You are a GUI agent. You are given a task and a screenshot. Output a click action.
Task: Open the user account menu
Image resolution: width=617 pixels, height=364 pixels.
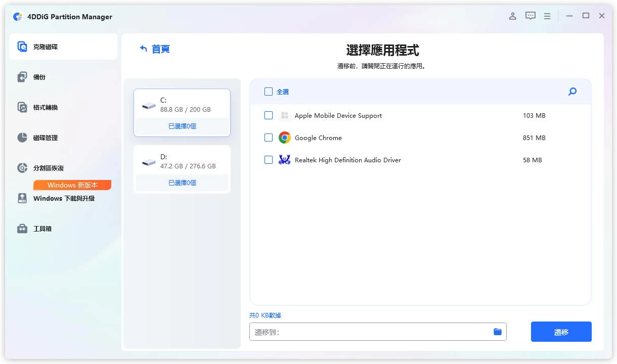[x=512, y=16]
